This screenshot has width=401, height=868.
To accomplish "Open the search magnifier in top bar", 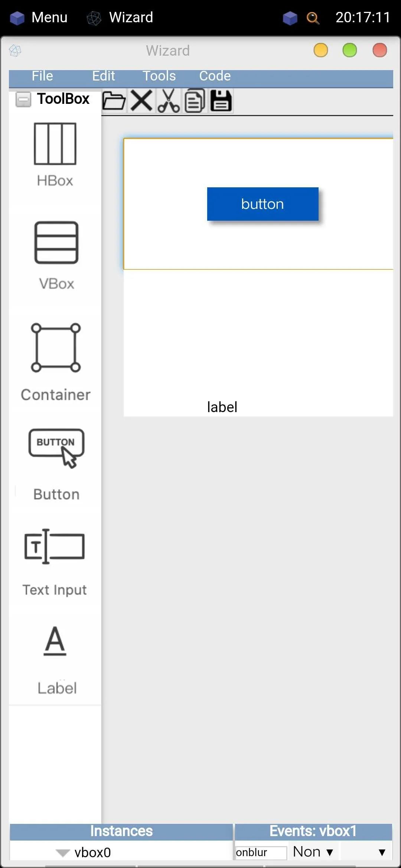I will (x=313, y=17).
